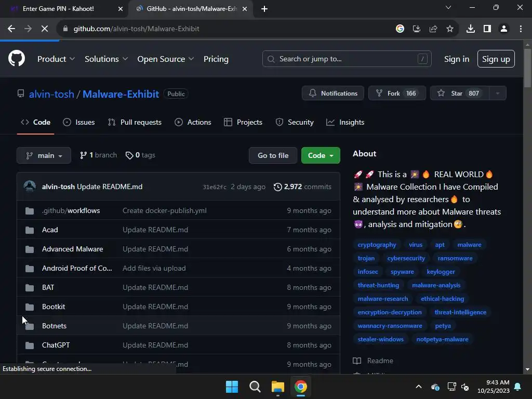Open the main branch selector

point(44,155)
